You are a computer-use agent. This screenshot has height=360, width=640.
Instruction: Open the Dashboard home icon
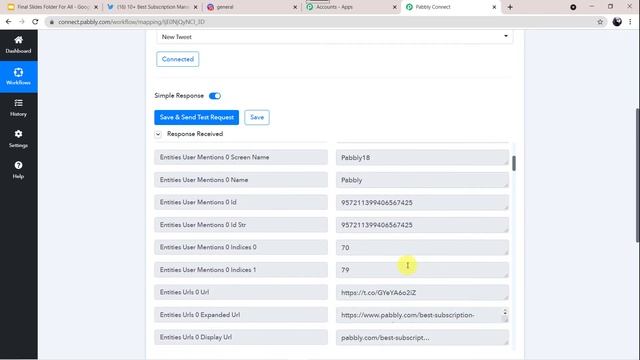pyautogui.click(x=18, y=40)
